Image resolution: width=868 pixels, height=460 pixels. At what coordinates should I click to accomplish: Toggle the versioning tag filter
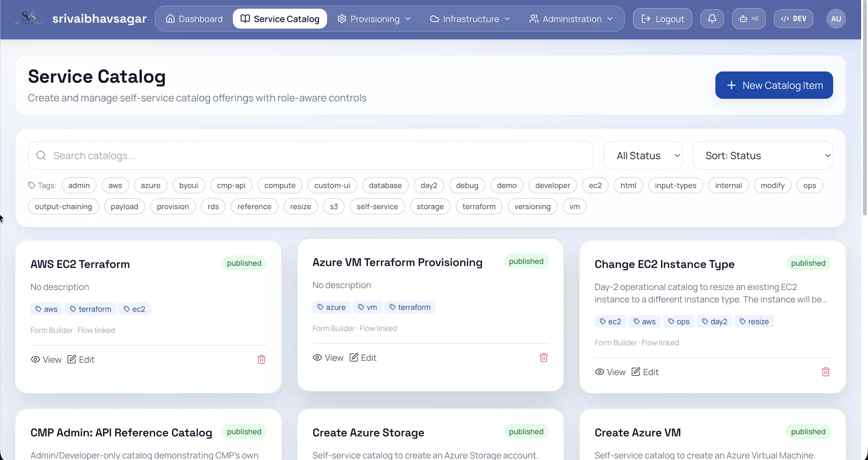coord(532,206)
